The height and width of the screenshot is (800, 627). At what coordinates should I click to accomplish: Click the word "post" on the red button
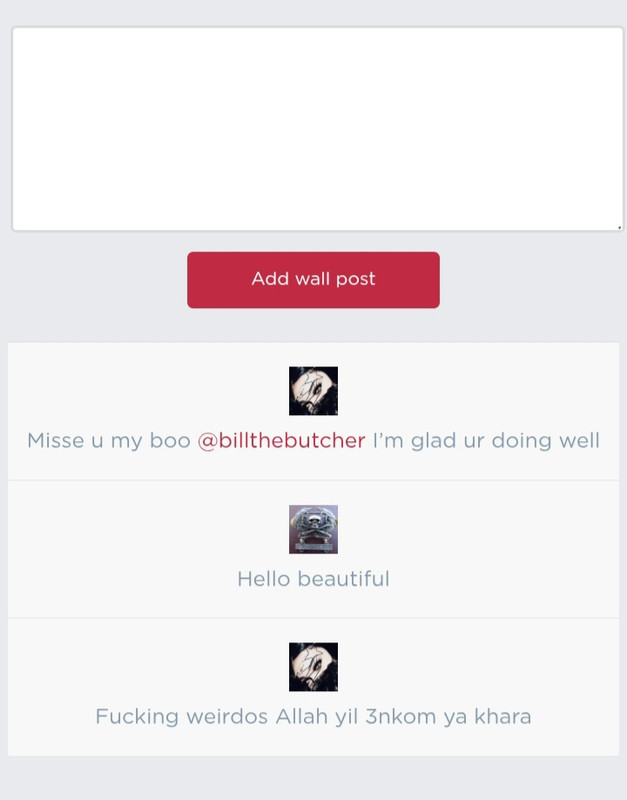(356, 279)
